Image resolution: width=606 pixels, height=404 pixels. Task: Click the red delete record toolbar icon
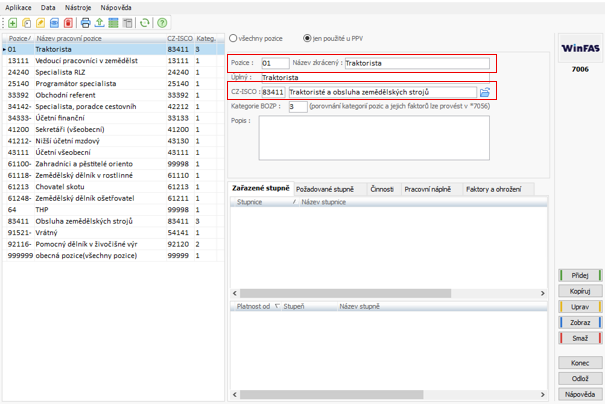point(67,22)
